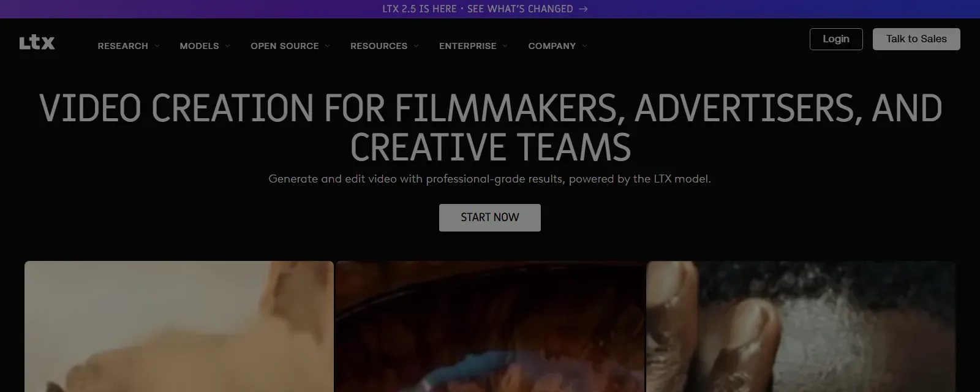Viewport: 980px width, 392px height.
Task: Open the Open Source menu
Action: click(x=285, y=46)
